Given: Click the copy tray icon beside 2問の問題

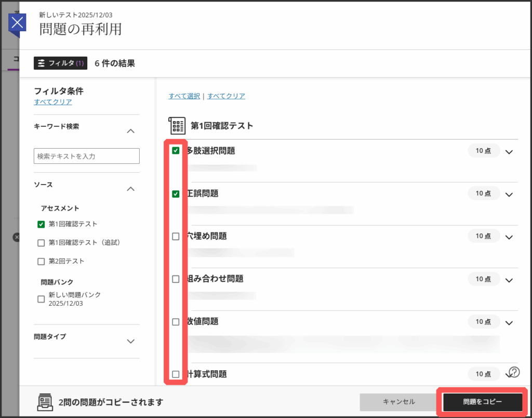Looking at the screenshot, I should pyautogui.click(x=46, y=402).
